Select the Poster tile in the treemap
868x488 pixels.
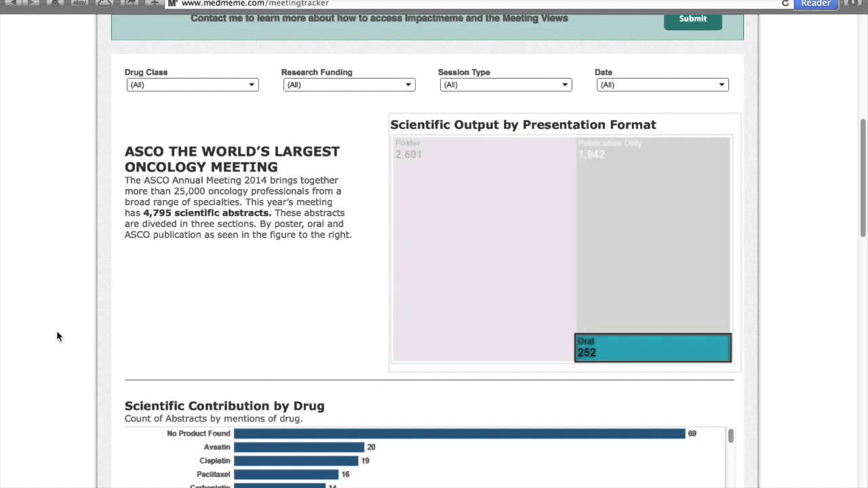click(484, 249)
